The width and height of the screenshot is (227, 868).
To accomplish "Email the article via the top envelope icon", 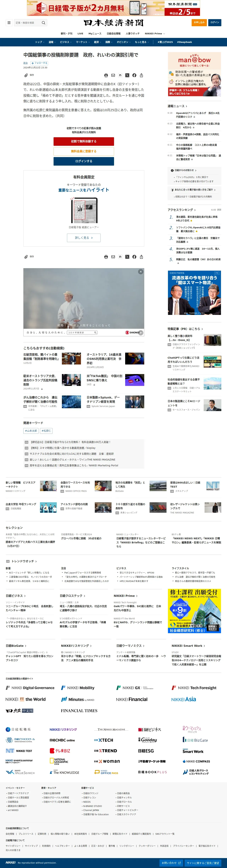I will click(113, 75).
